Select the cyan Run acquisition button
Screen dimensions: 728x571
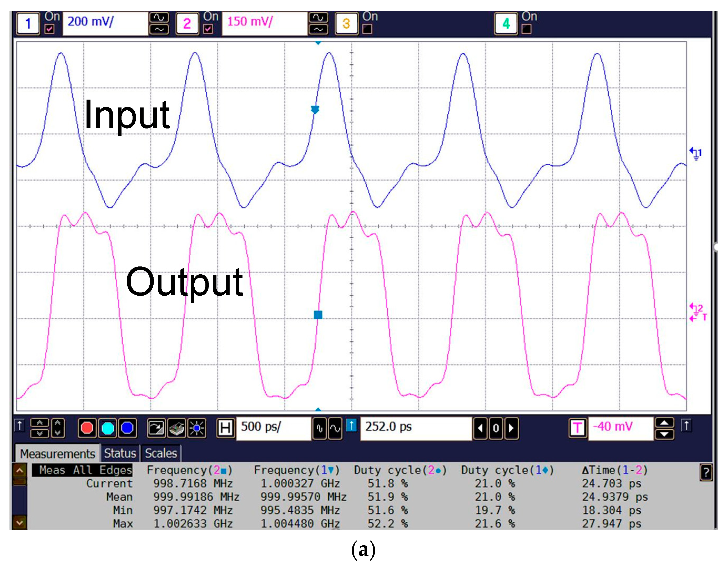point(108,428)
